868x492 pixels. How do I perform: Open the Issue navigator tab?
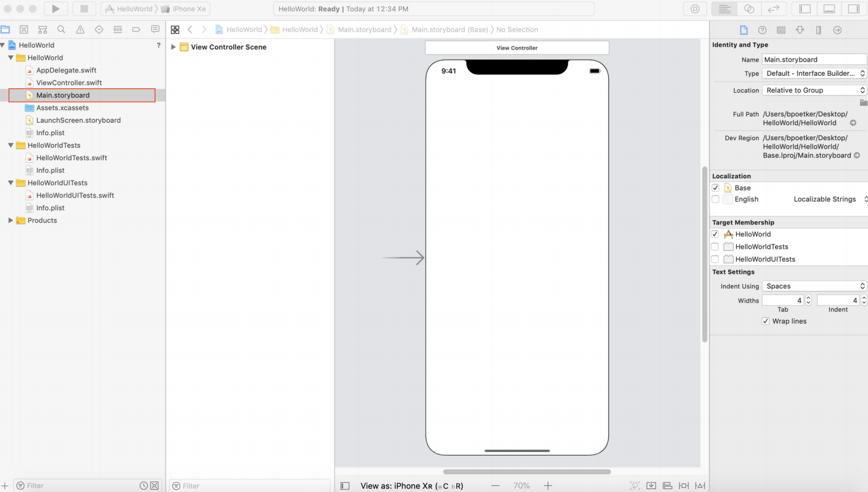click(80, 29)
